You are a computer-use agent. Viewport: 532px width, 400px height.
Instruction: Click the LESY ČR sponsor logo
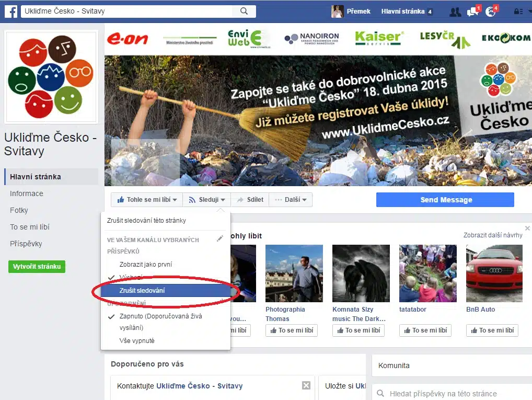[x=445, y=39]
